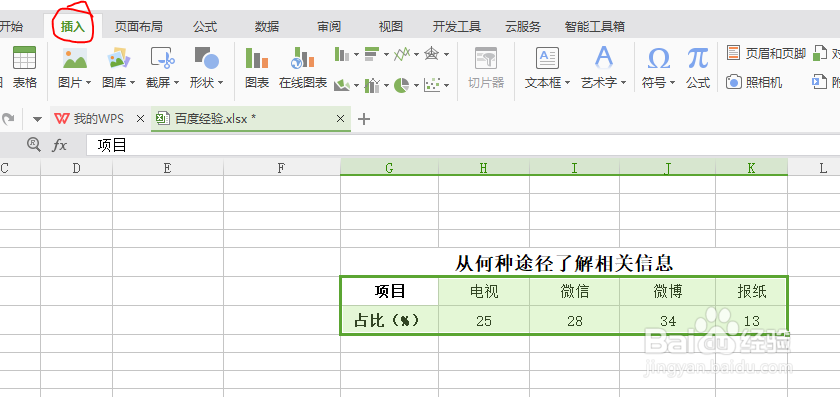This screenshot has width=840, height=397.
Task: Click the redo arrow icon
Action: (9, 118)
